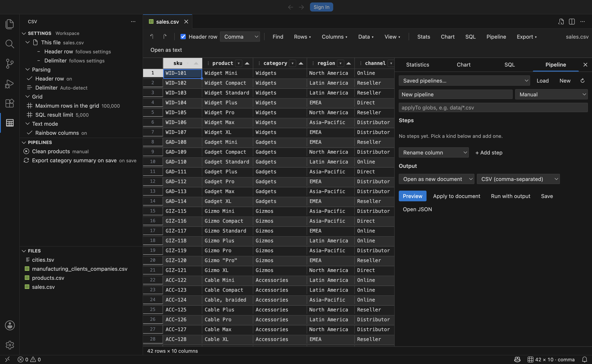592x364 pixels.
Task: Collapse the SETTINGS section
Action: [x=24, y=33]
